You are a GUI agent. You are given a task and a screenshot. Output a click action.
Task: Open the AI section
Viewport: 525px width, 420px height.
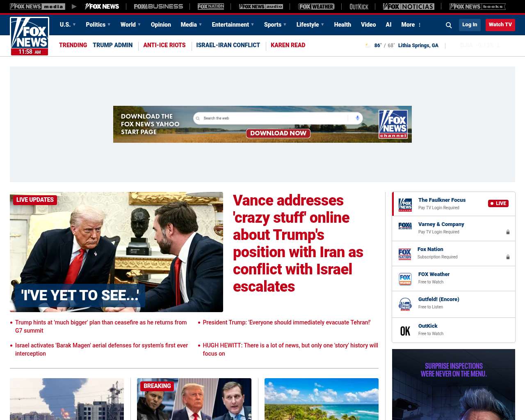coord(388,25)
